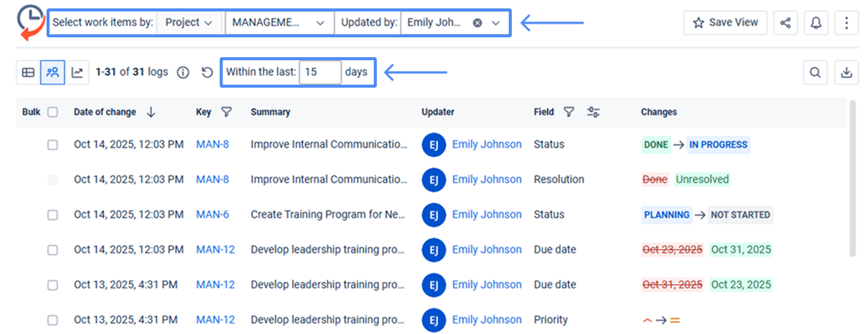Click the search magnifier icon
This screenshot has height=334, width=868.
click(815, 72)
